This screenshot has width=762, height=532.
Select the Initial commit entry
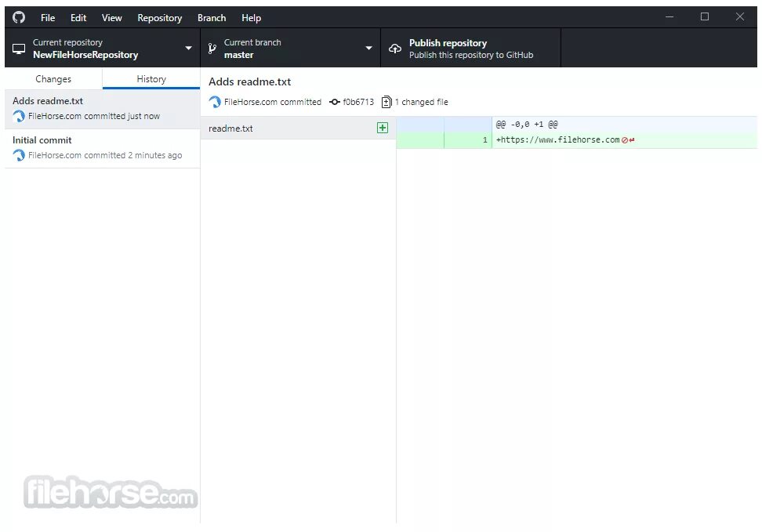(102, 148)
